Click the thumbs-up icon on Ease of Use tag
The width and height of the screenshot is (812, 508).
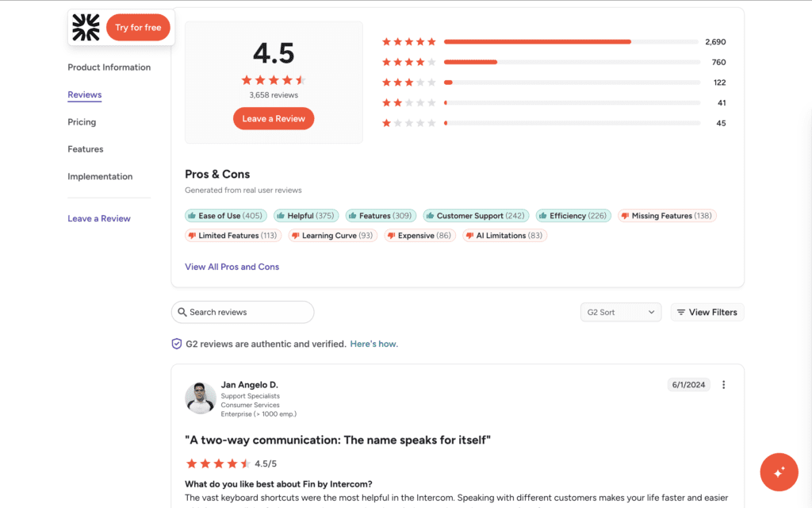point(193,215)
